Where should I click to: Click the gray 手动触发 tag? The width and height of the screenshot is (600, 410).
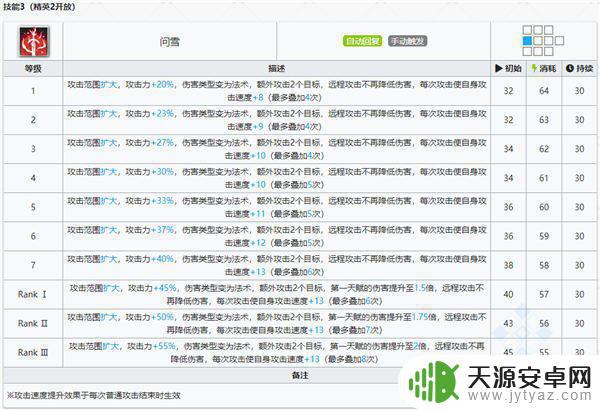(408, 41)
